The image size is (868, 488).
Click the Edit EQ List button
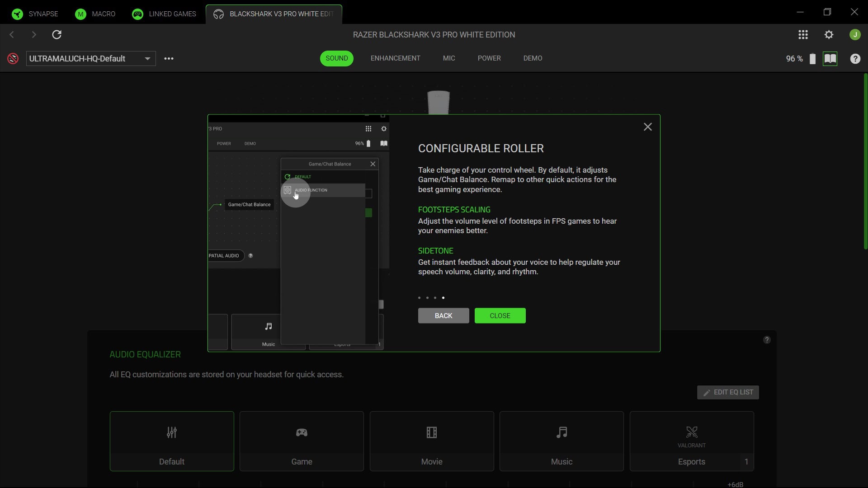(x=728, y=392)
